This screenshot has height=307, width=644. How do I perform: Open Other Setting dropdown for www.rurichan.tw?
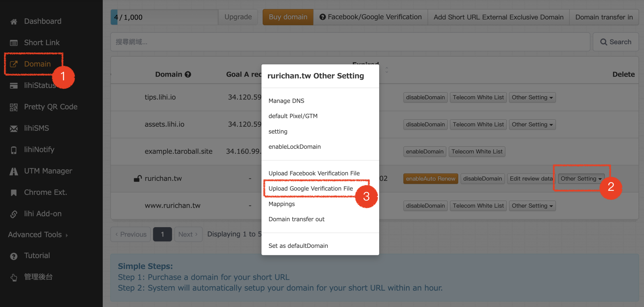click(532, 206)
